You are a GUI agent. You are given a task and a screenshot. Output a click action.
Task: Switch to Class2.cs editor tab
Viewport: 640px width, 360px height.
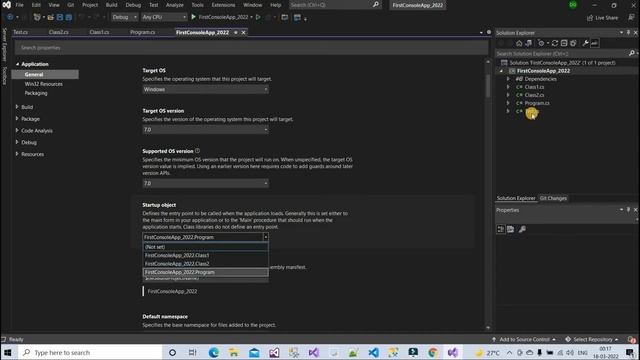[58, 32]
